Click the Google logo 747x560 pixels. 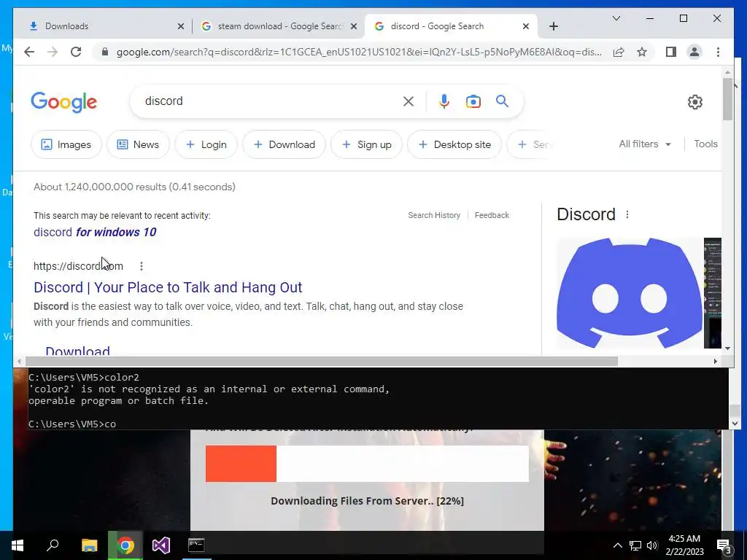click(x=64, y=101)
